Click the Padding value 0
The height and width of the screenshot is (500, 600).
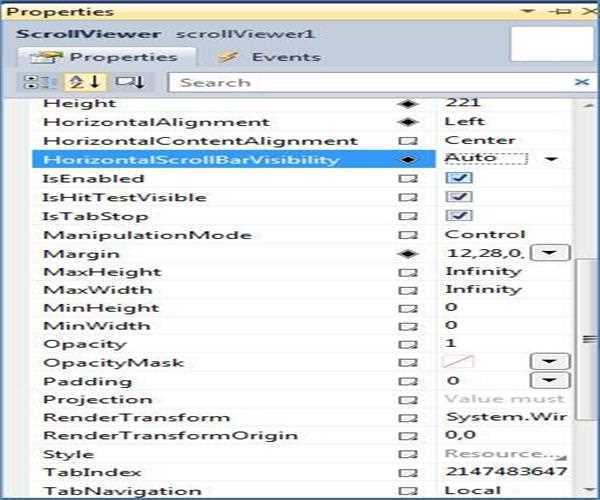click(x=453, y=381)
